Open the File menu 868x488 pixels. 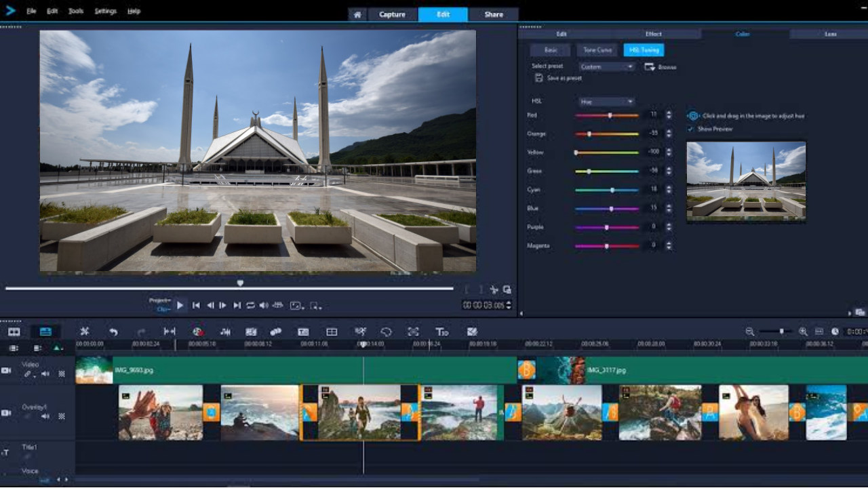pyautogui.click(x=31, y=12)
